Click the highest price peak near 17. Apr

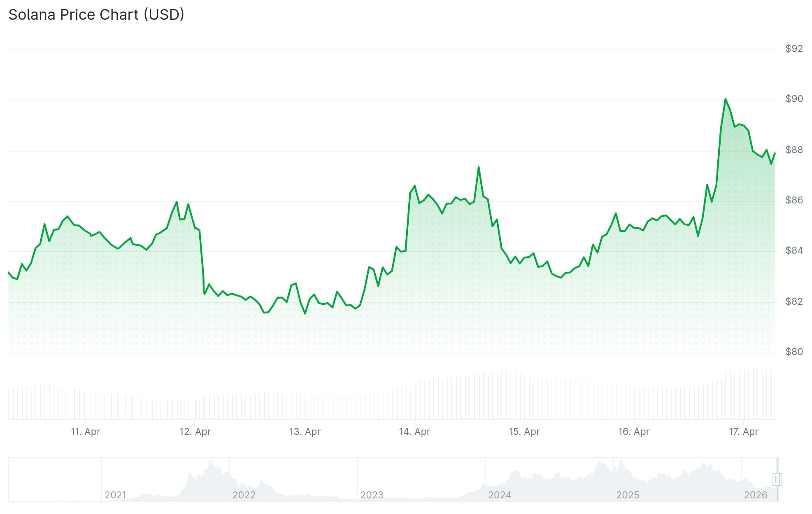pyautogui.click(x=725, y=99)
